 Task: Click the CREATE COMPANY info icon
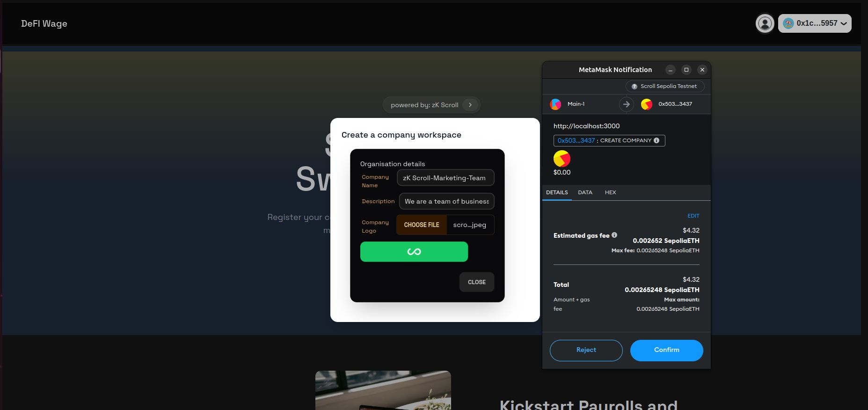[656, 140]
